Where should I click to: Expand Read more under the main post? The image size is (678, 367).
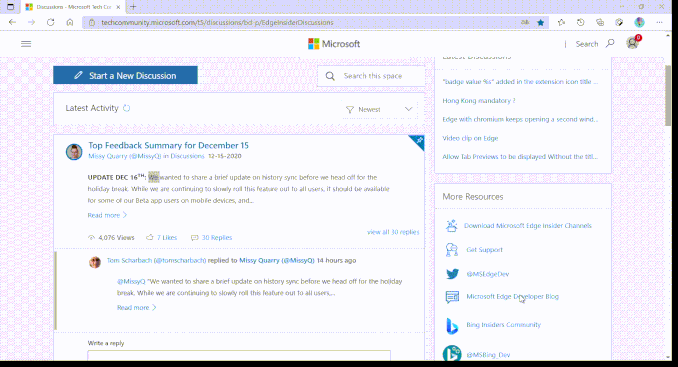[107, 215]
